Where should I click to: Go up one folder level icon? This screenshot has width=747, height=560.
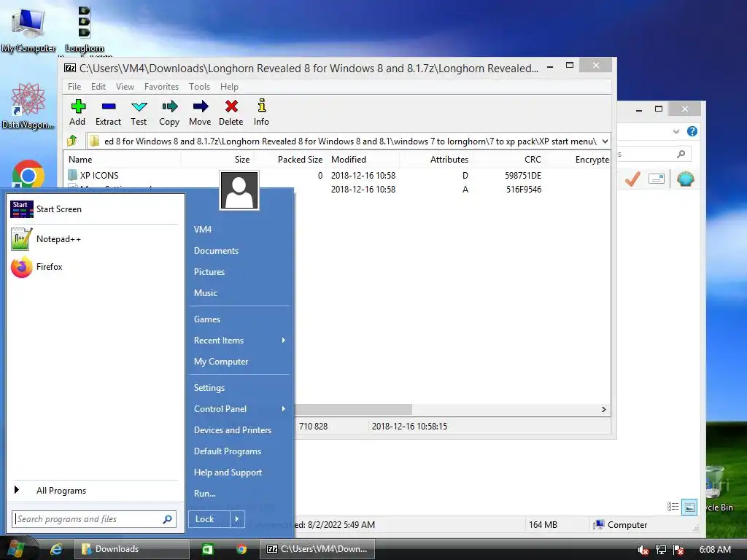point(72,141)
